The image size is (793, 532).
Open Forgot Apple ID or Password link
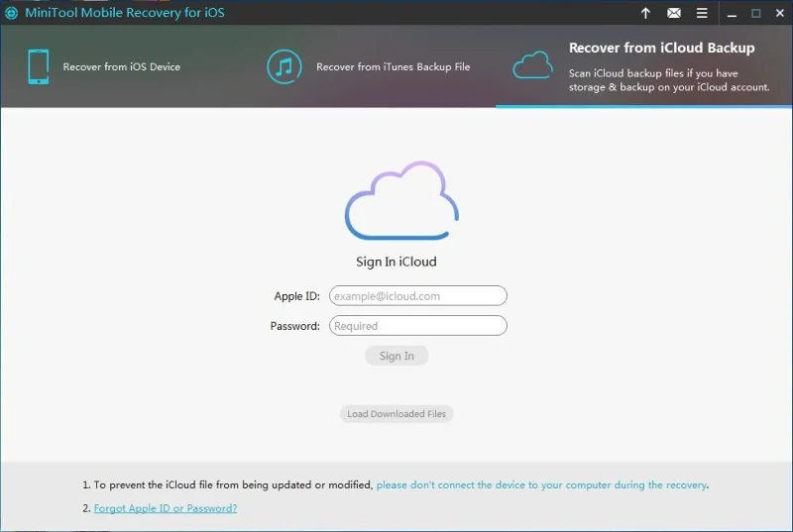pos(166,508)
